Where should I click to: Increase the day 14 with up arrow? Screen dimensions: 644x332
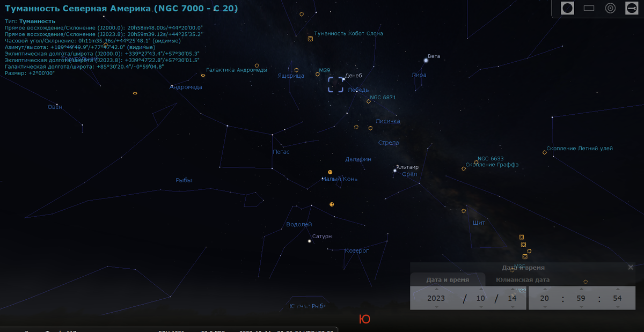[x=511, y=290]
